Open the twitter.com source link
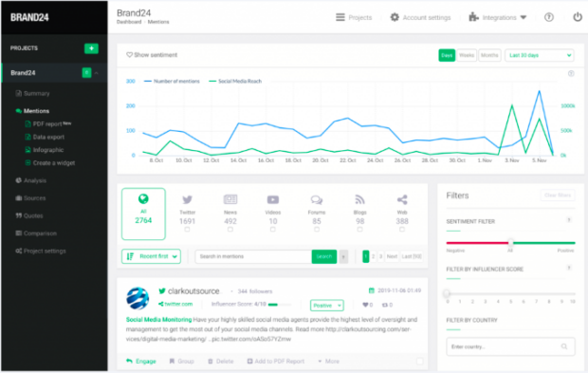This screenshot has height=373, width=588. coord(175,304)
